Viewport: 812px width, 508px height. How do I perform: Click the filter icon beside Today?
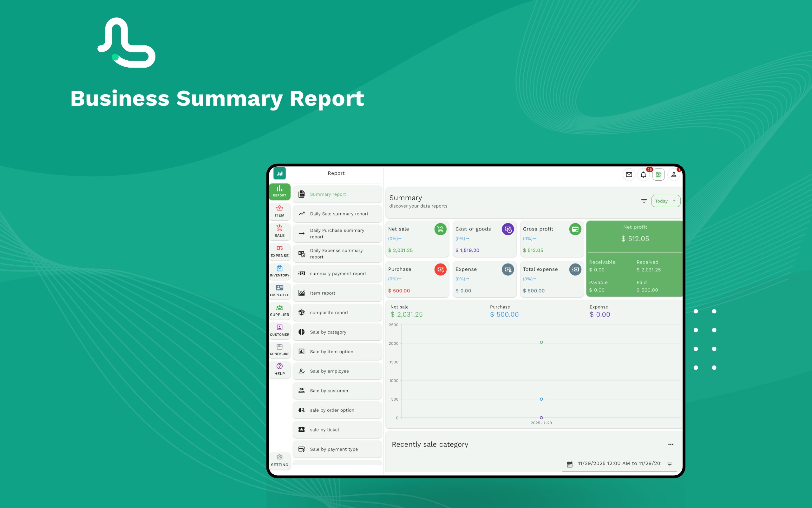[644, 201]
